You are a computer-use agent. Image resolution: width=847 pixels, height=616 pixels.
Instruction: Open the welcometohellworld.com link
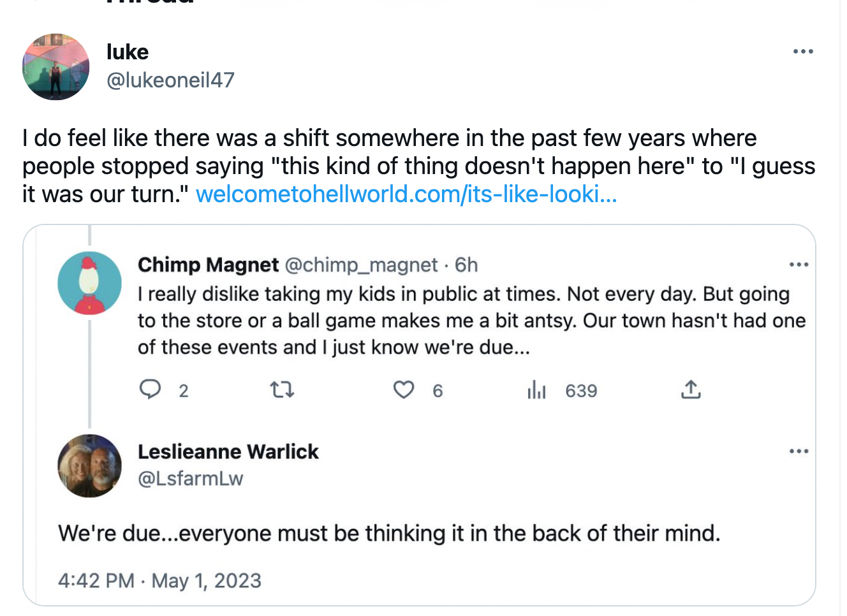click(406, 194)
